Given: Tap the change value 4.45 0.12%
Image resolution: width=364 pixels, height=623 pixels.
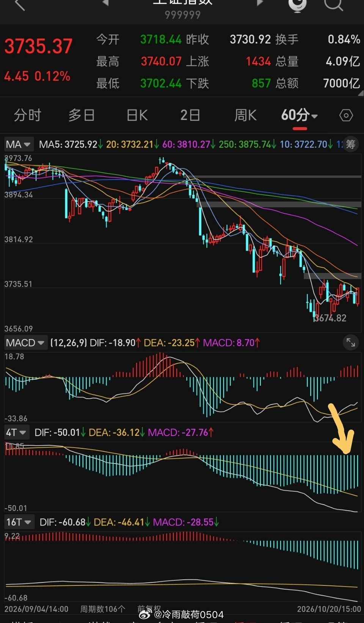Looking at the screenshot, I should tap(37, 76).
